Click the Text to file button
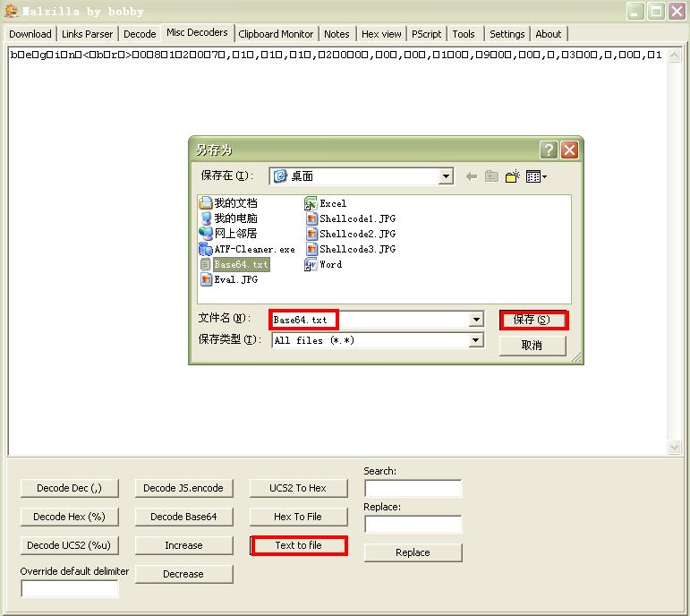Viewport: 690px width, 616px height. tap(299, 545)
